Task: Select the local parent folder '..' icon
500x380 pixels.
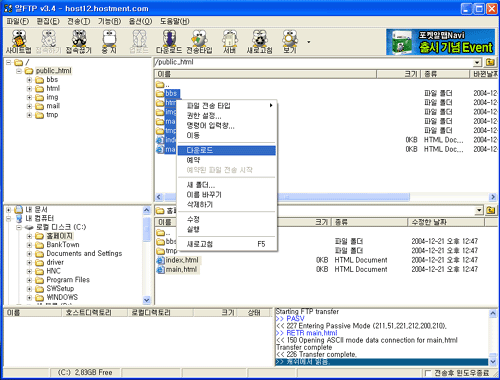Action: point(160,232)
